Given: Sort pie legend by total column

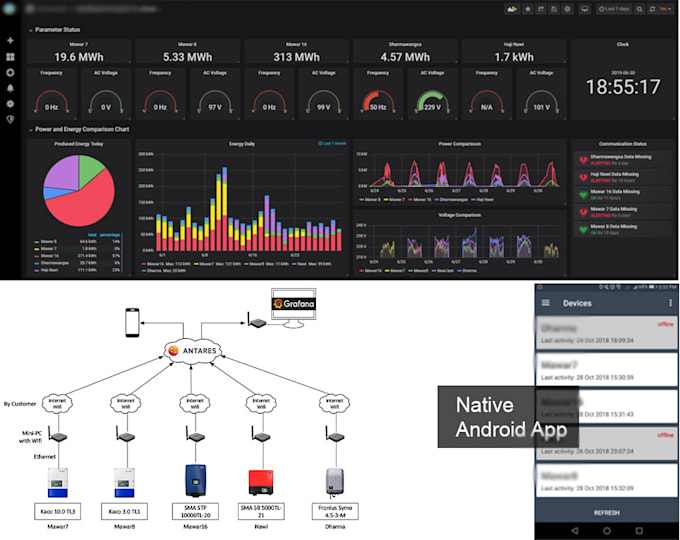Looking at the screenshot, I should tap(92, 235).
